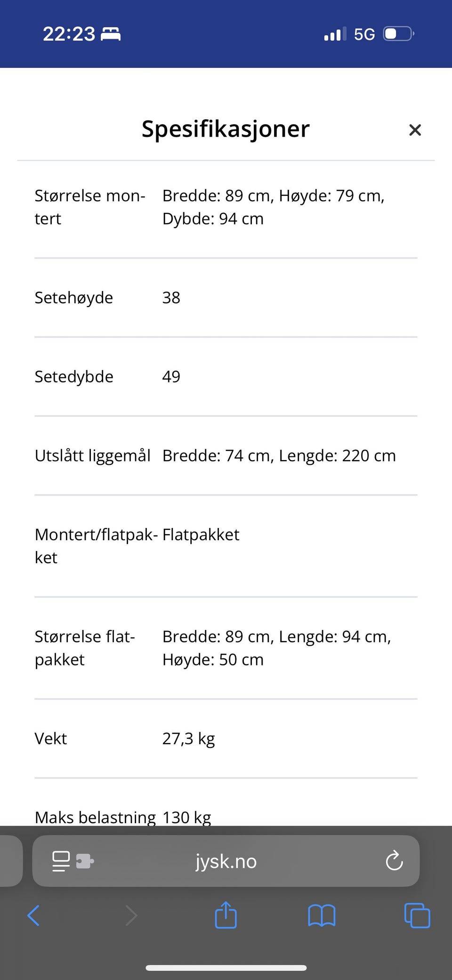Open the Bookmarks book icon

tap(322, 915)
